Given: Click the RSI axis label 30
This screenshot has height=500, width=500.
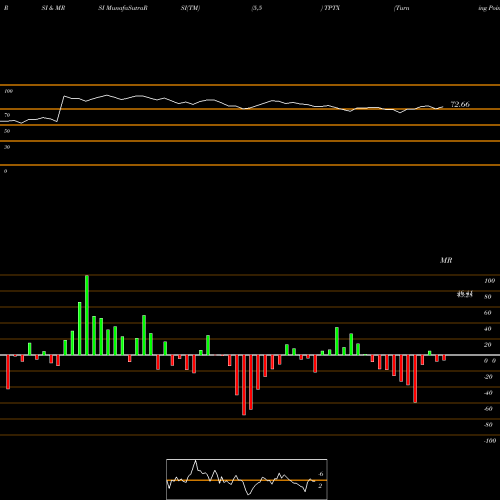Looking at the screenshot, I should [7, 147].
